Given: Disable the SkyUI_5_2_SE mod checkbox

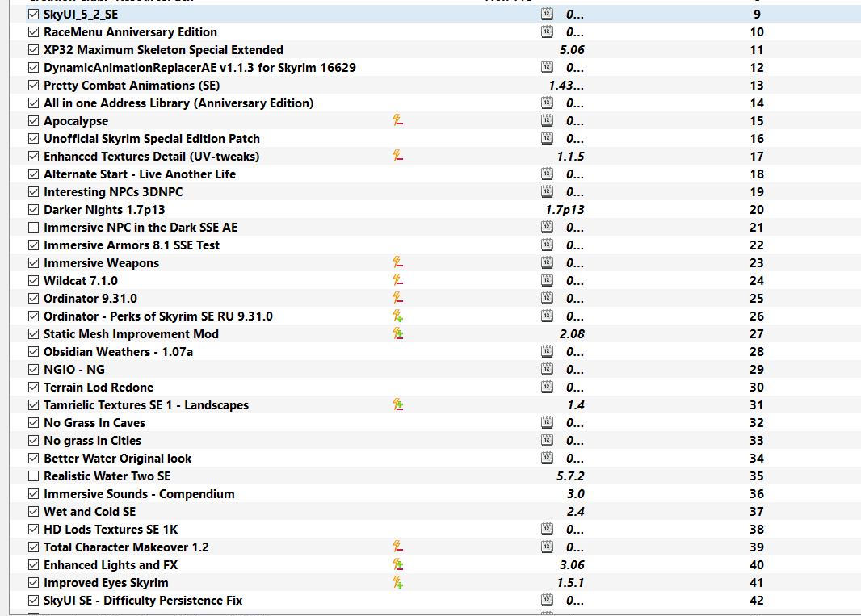Looking at the screenshot, I should (x=33, y=15).
